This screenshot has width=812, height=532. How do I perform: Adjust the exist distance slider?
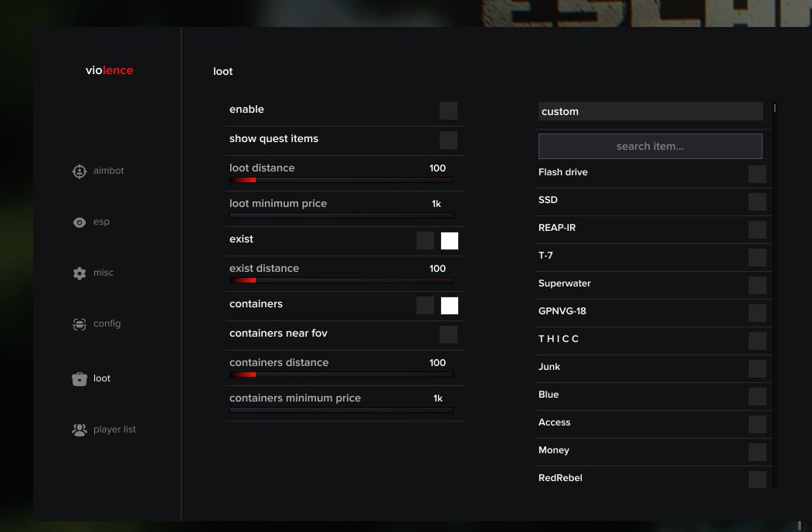tap(341, 280)
